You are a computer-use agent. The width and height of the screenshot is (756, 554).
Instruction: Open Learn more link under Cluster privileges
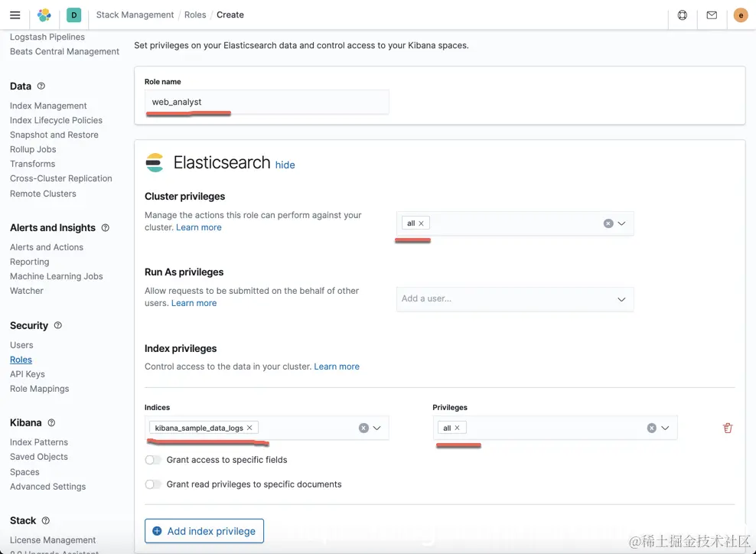(199, 227)
